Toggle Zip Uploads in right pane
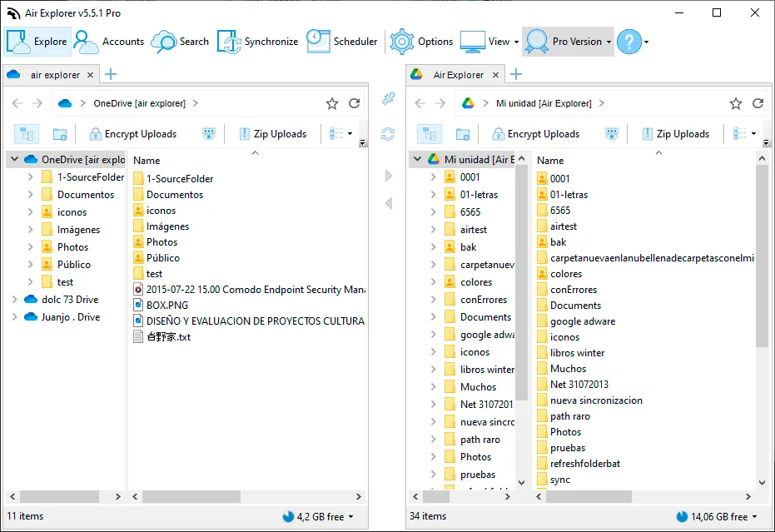Viewport: 775px width, 532px height. click(676, 134)
